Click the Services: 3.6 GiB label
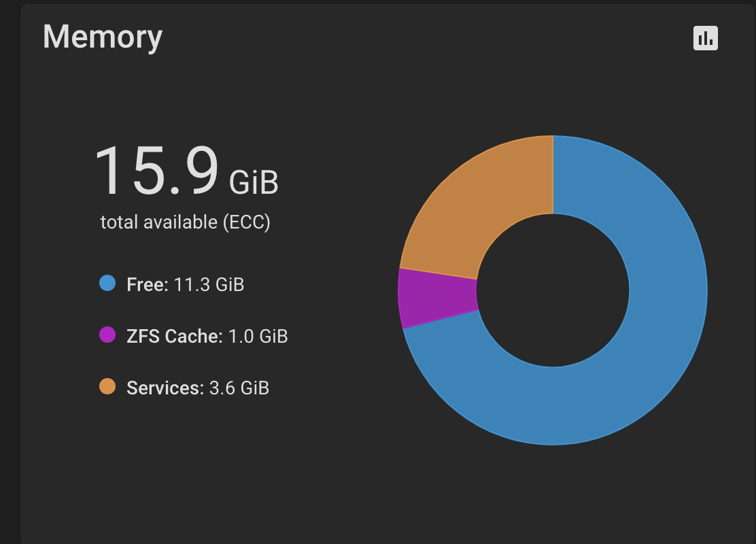 (198, 388)
